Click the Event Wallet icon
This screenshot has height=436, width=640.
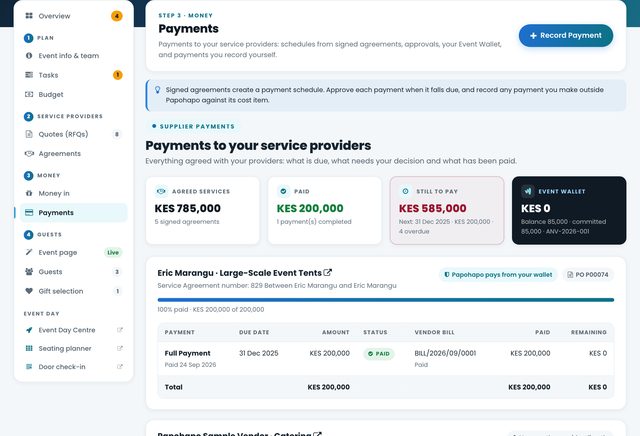(x=528, y=191)
